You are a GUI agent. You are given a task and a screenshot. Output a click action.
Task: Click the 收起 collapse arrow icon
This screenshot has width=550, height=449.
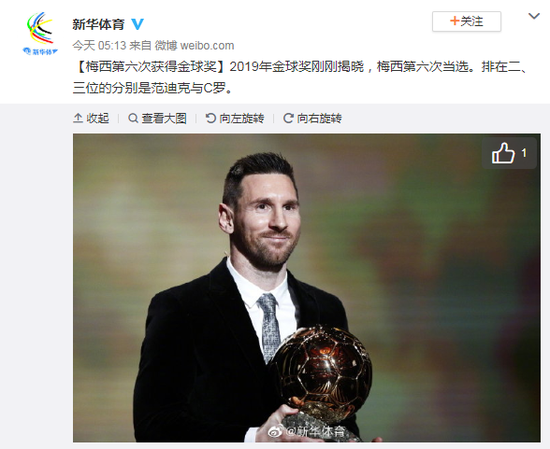click(x=78, y=118)
